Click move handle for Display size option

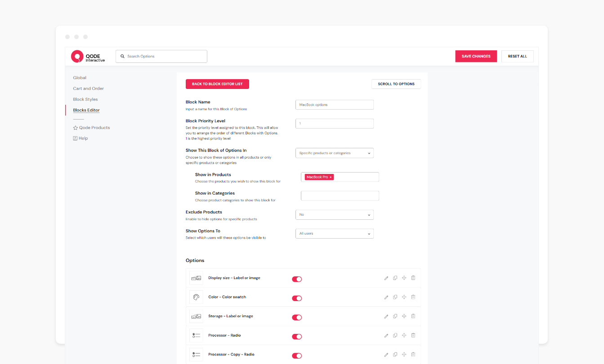tap(404, 278)
